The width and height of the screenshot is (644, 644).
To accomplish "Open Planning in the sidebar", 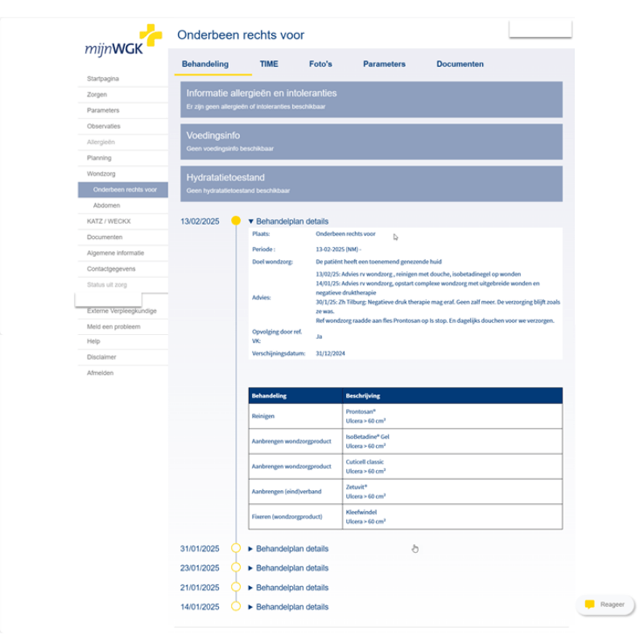I will 123,158.
